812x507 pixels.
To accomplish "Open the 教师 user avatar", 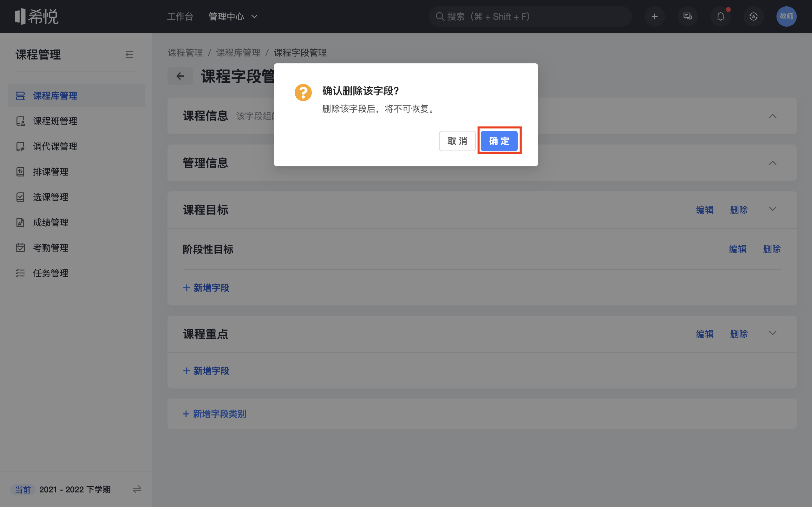I will 786,16.
